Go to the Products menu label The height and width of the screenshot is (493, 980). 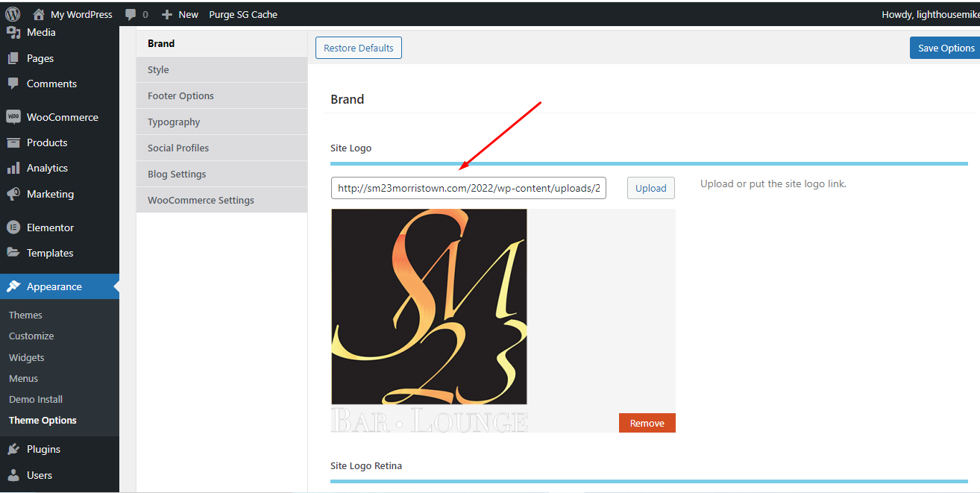[47, 142]
